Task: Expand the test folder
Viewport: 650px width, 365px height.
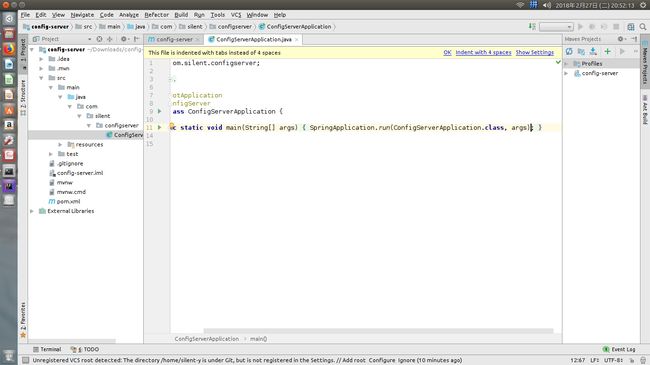Action: point(51,154)
